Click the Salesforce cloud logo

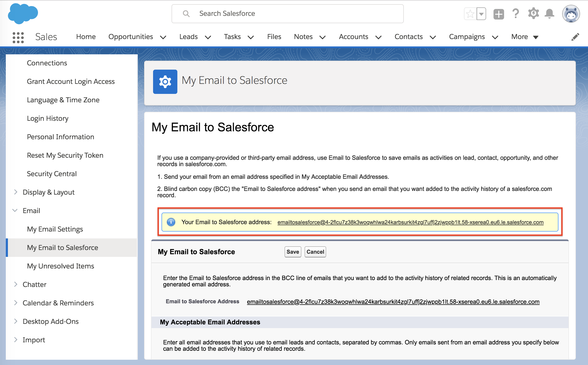pos(23,13)
